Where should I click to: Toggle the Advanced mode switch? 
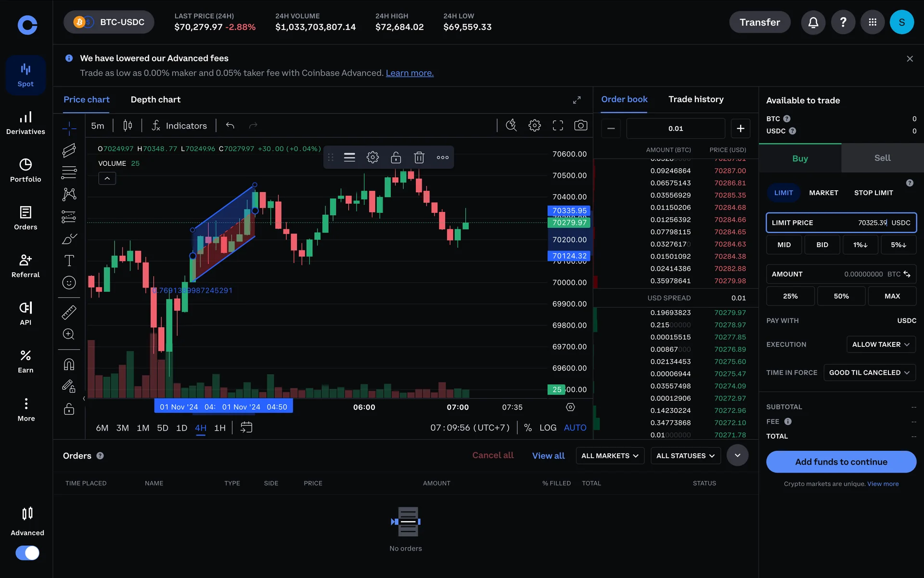27,552
